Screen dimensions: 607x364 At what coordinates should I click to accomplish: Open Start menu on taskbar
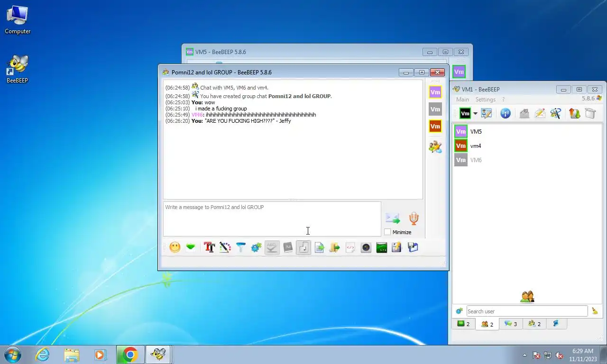coord(13,354)
